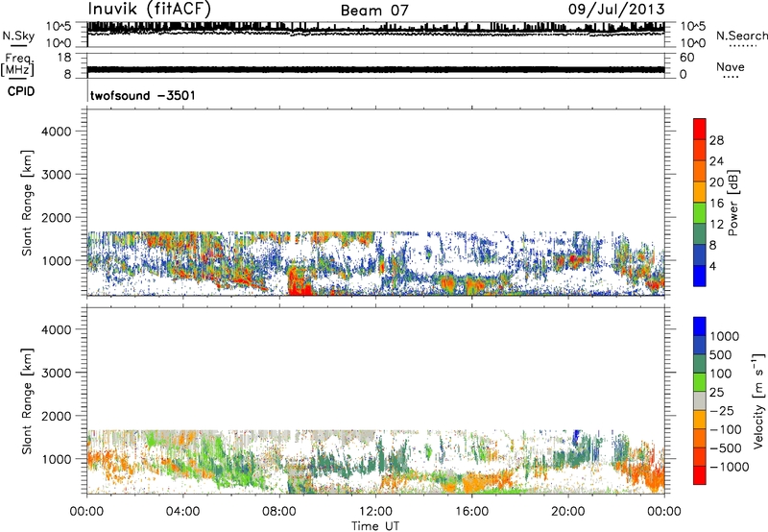Screen dimensions: 768x532
Task: Click the 'Beam 07' heading
Action: (374, 11)
